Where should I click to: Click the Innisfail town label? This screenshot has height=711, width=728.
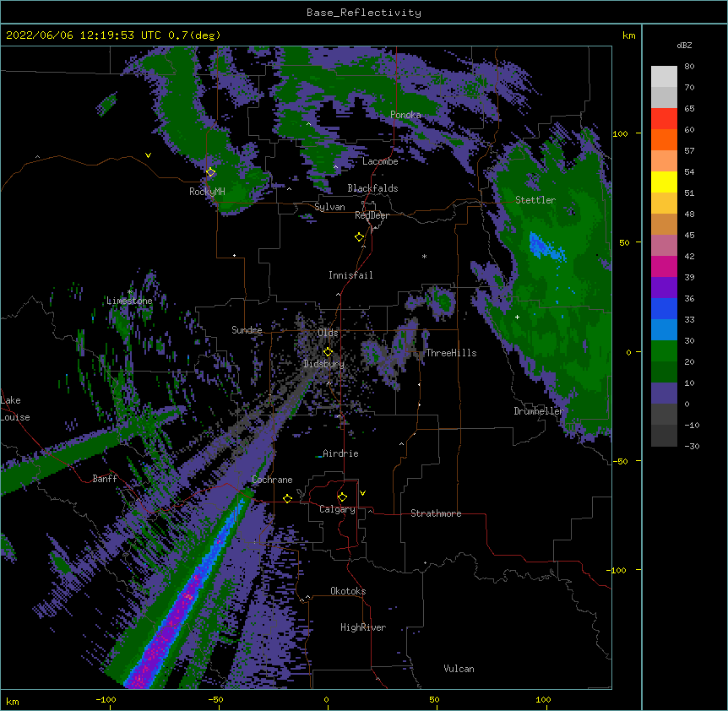point(350,275)
